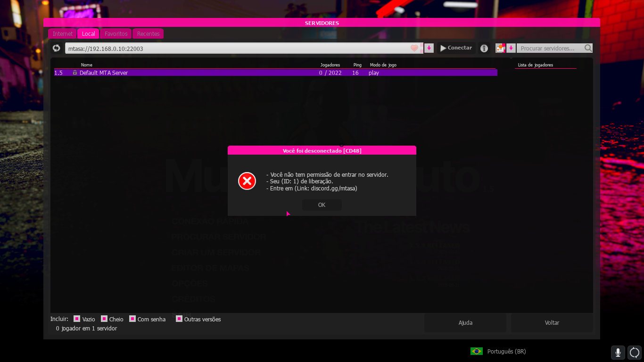The height and width of the screenshot is (362, 644).
Task: Open the Favoritos tab
Action: 116,33
